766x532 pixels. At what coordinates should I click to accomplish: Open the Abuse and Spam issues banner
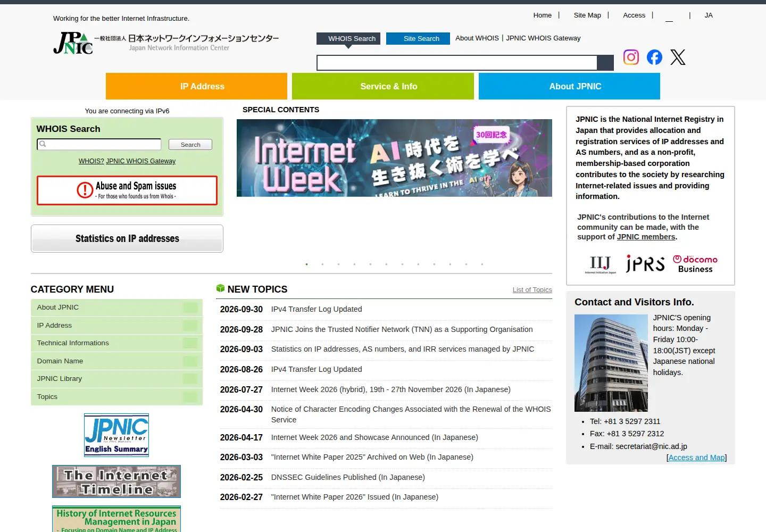127,190
